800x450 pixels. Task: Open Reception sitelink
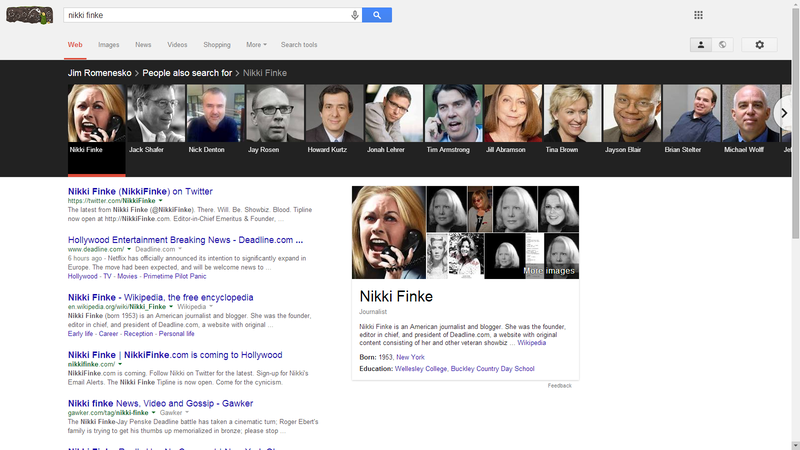click(138, 334)
